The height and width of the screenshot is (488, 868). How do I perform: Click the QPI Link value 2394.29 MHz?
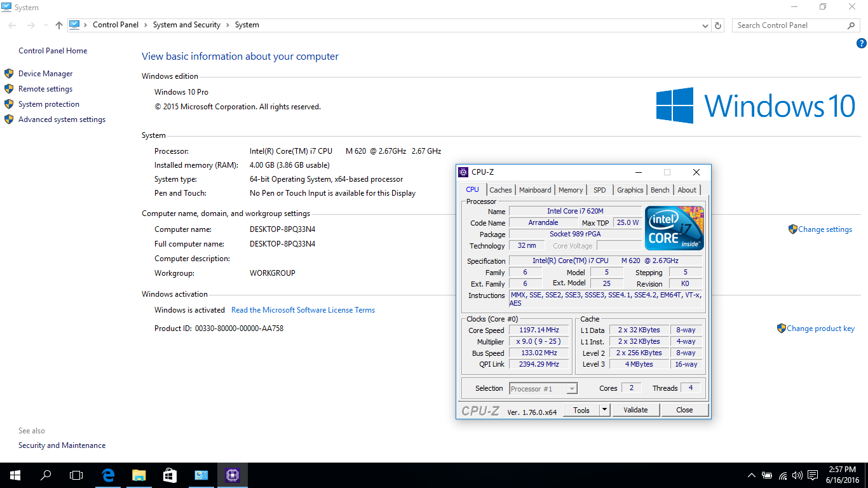point(539,365)
